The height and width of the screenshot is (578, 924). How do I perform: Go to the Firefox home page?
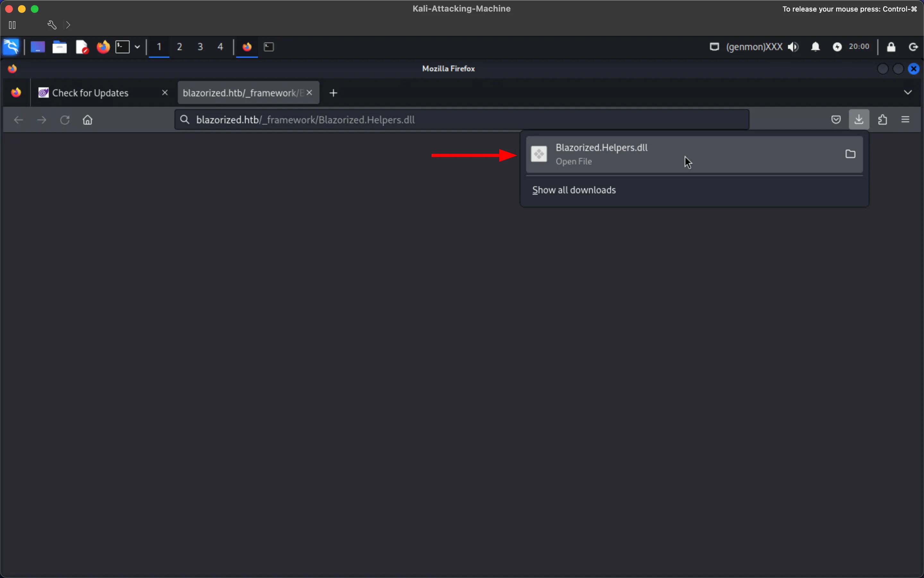tap(88, 120)
